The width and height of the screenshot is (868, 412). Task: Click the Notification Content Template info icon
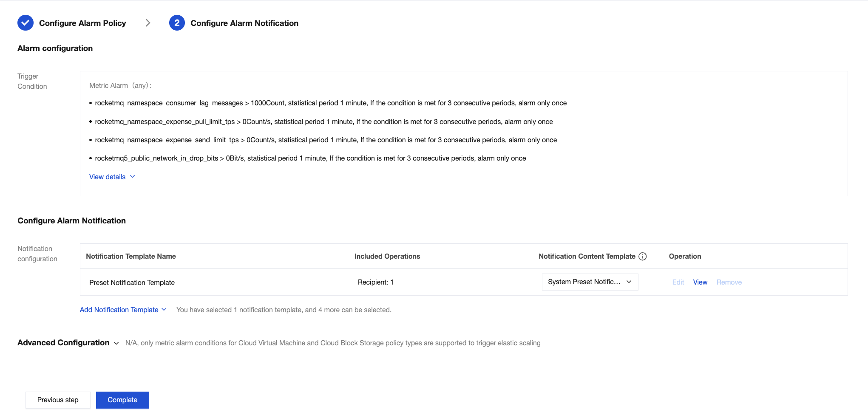[x=643, y=256]
